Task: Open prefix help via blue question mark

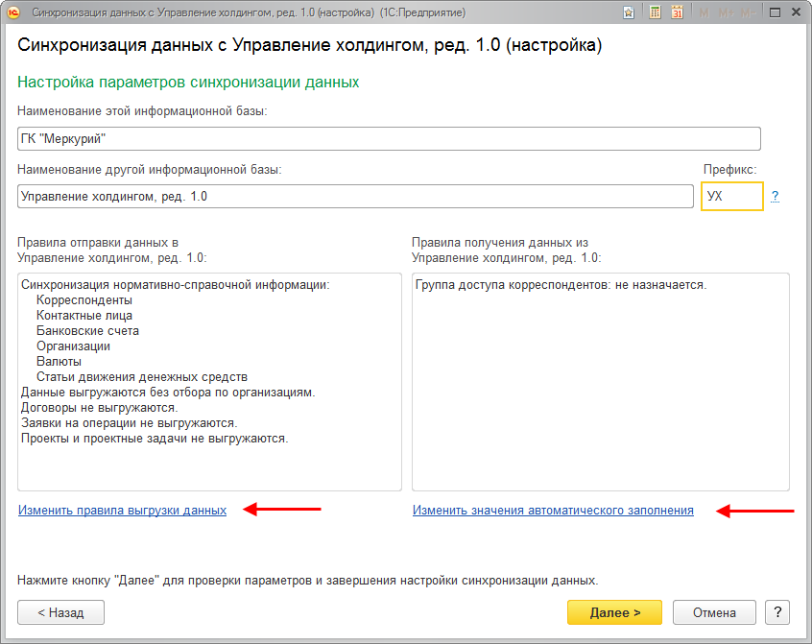Action: [x=775, y=196]
